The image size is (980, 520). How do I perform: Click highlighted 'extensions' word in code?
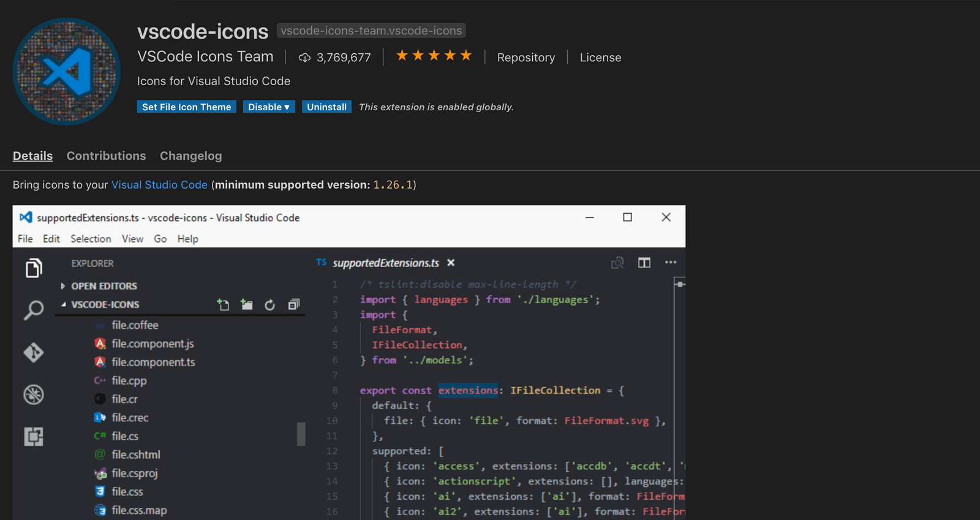(x=468, y=390)
